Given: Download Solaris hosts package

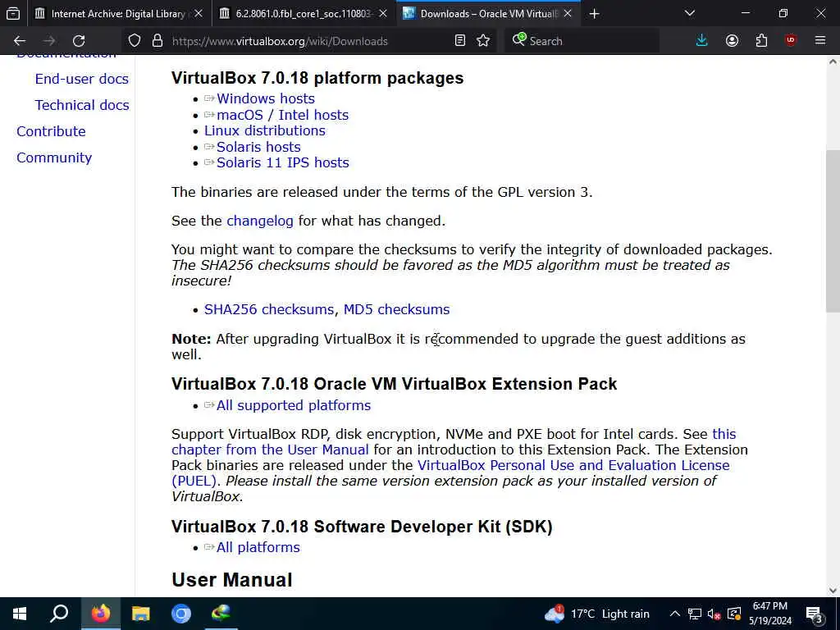Looking at the screenshot, I should [258, 147].
